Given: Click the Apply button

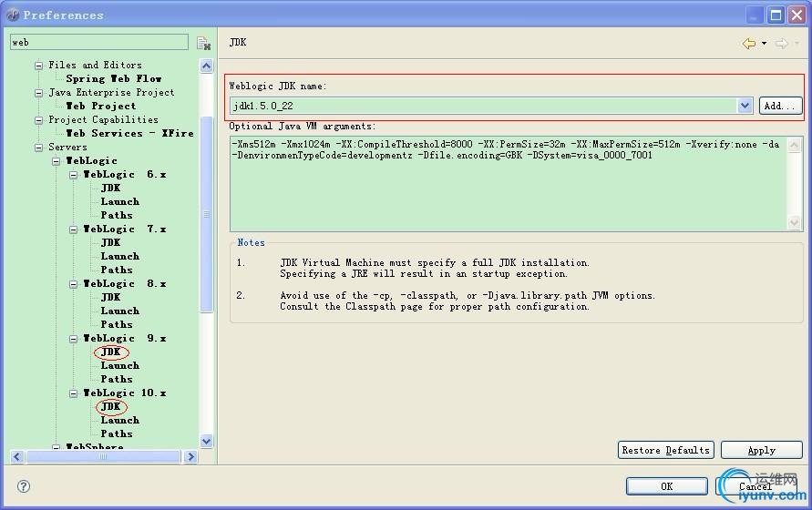Looking at the screenshot, I should point(761,450).
